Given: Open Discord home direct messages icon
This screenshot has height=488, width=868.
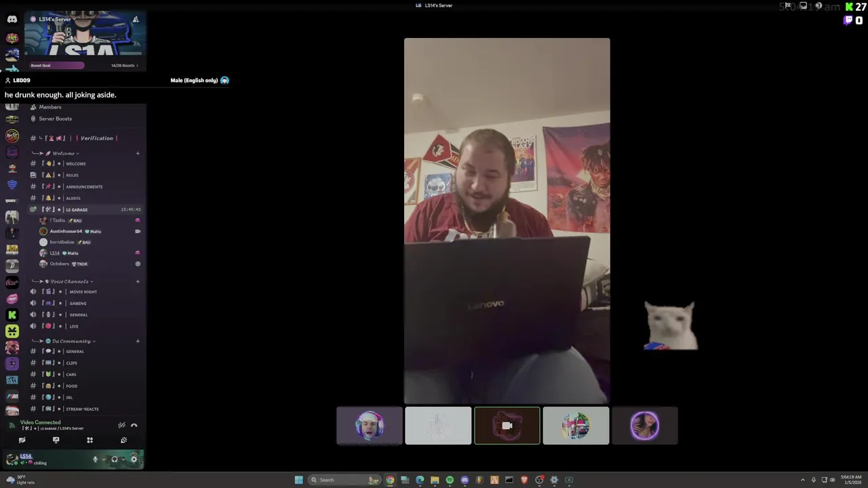Looking at the screenshot, I should (x=12, y=20).
